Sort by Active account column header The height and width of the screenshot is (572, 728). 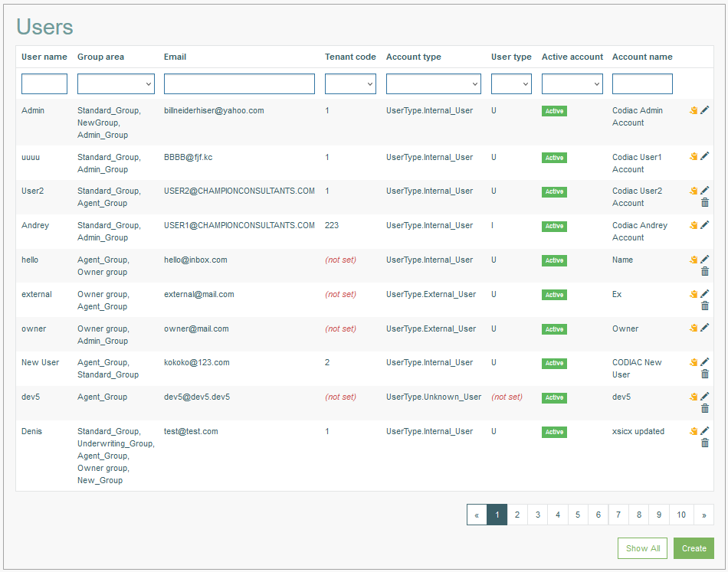[x=572, y=57]
